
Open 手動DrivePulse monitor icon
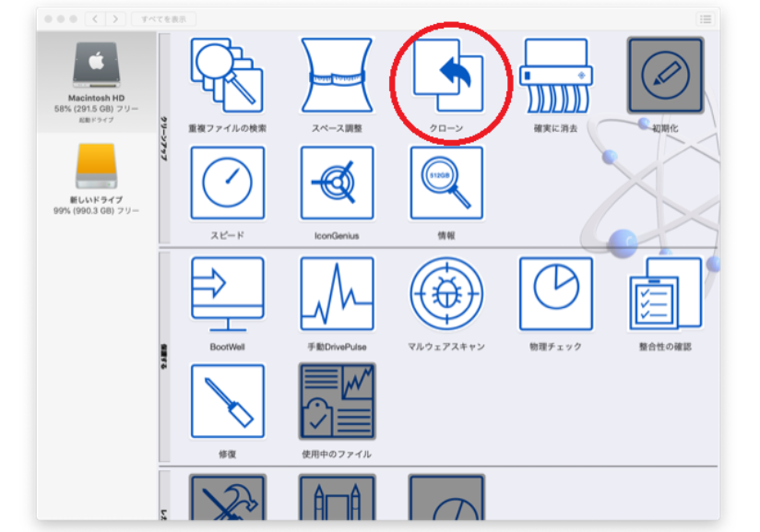337,294
